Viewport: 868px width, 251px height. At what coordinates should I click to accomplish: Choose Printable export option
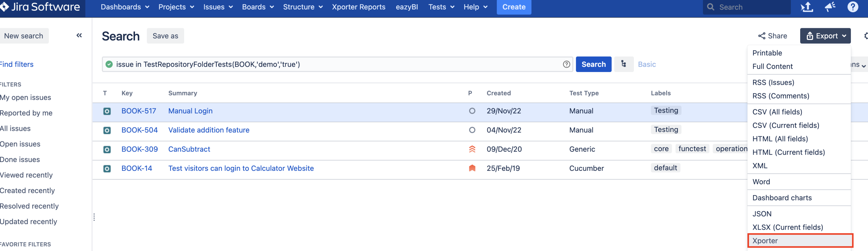799,53
